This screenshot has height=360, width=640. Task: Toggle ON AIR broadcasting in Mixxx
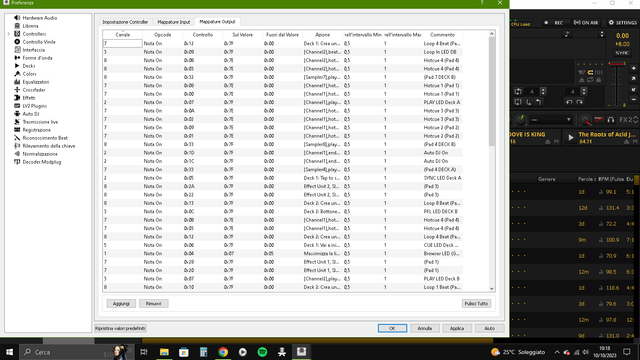pyautogui.click(x=586, y=22)
